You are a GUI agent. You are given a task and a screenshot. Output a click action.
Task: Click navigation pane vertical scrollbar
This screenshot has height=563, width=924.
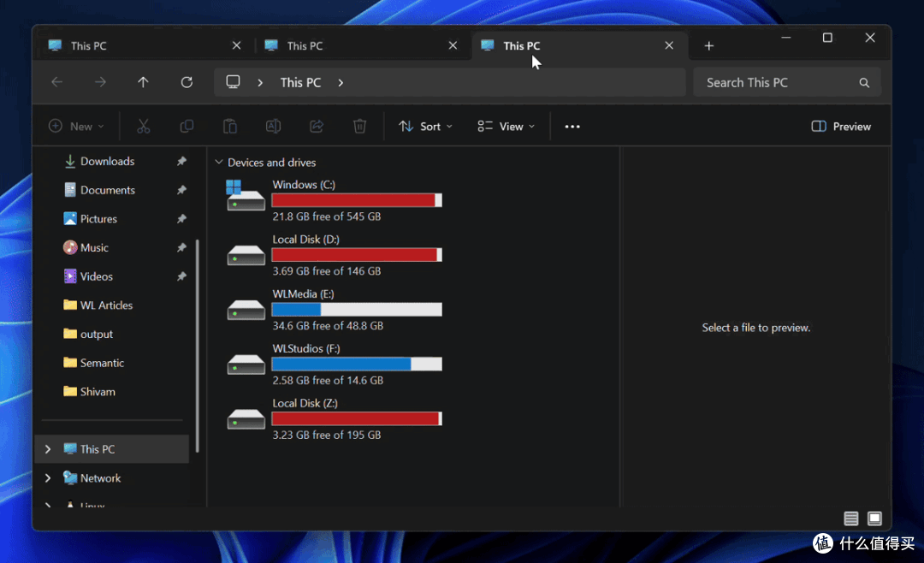pyautogui.click(x=197, y=346)
